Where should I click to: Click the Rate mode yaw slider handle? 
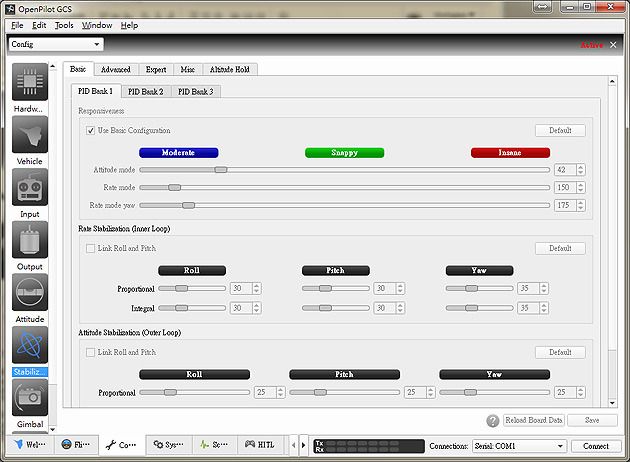pyautogui.click(x=188, y=205)
